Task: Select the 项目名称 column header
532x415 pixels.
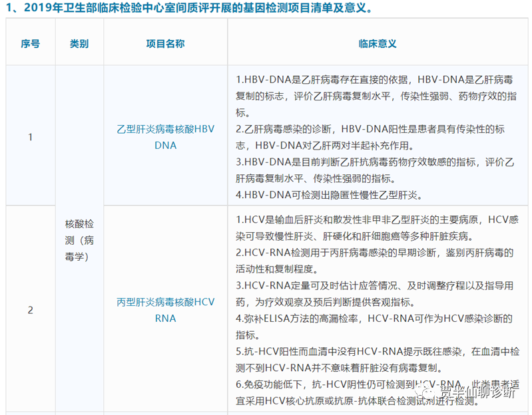Action: tap(165, 43)
